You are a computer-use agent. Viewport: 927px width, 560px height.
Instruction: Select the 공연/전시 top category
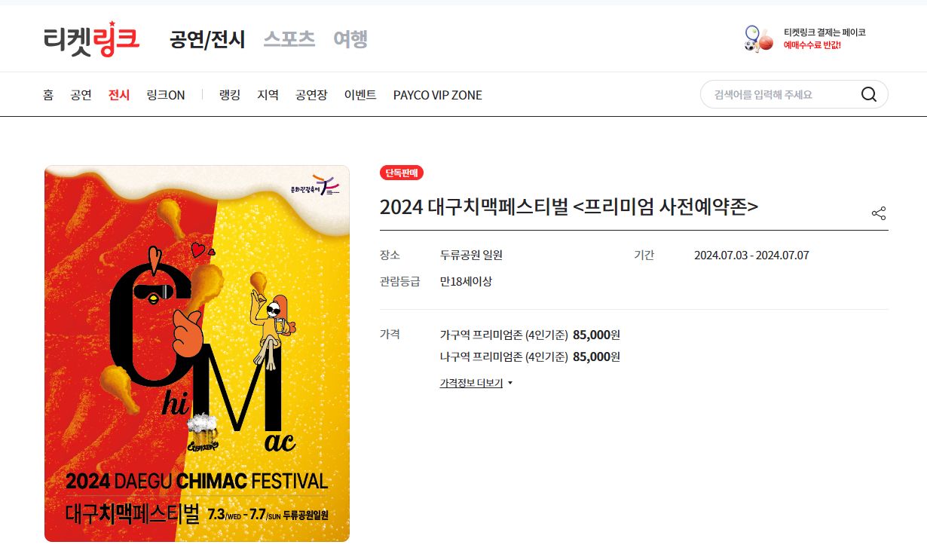(207, 39)
